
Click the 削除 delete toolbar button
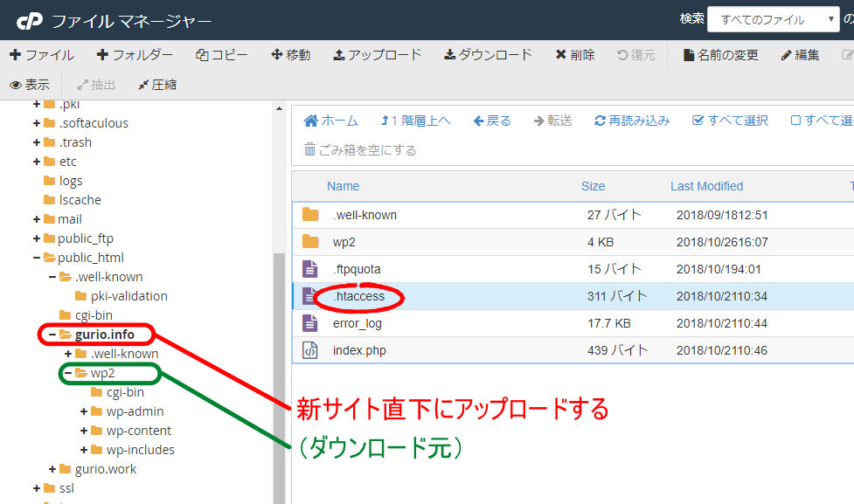coord(574,55)
